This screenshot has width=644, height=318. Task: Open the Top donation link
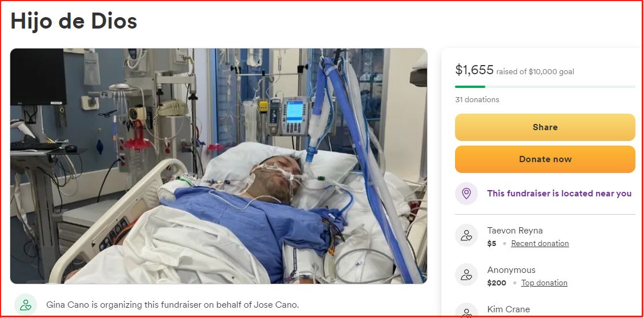(544, 283)
